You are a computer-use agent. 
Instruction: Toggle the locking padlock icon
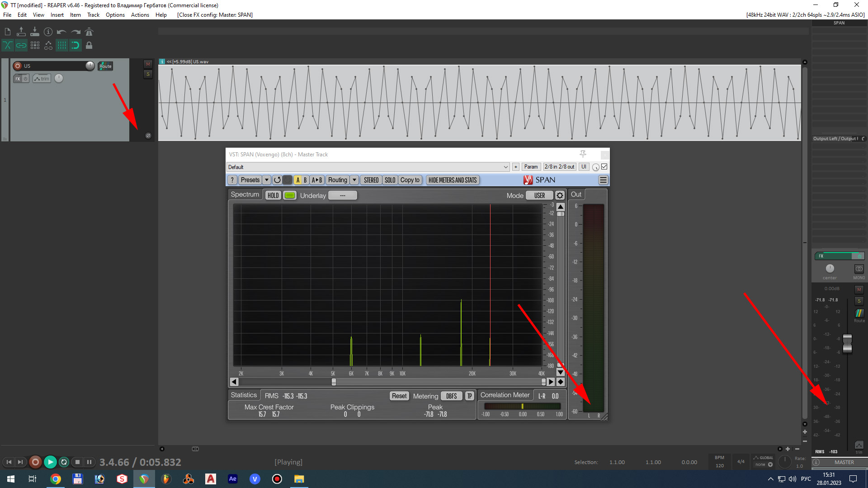click(89, 45)
